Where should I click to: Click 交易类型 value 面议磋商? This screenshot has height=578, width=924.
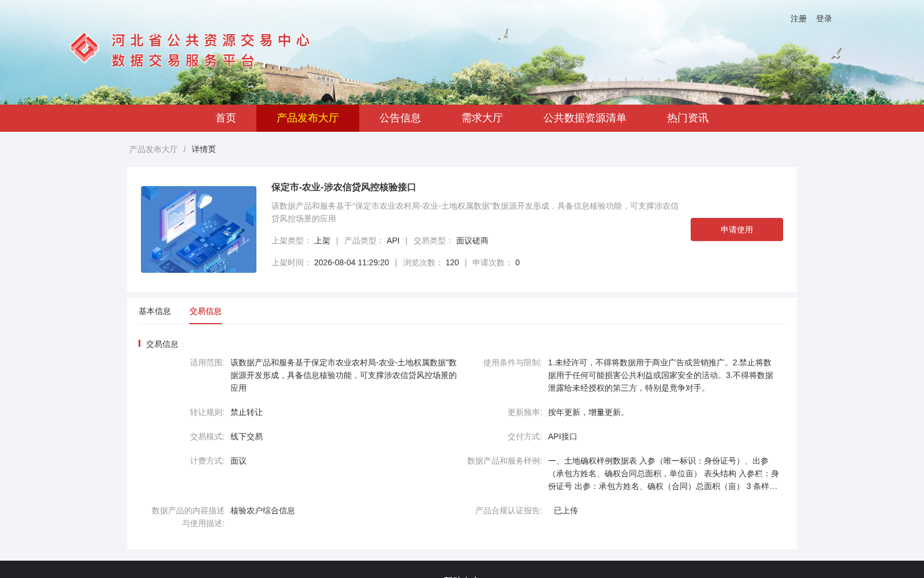click(472, 240)
